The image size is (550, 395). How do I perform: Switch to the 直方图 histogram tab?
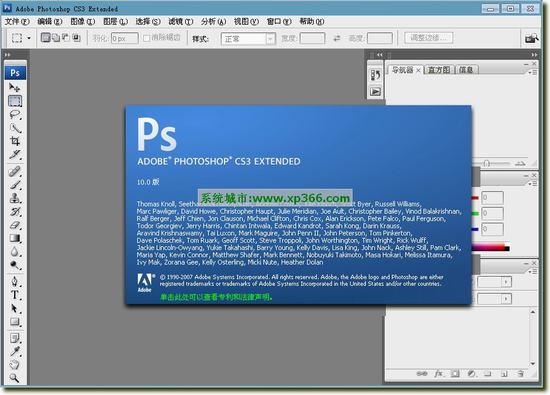coord(439,70)
